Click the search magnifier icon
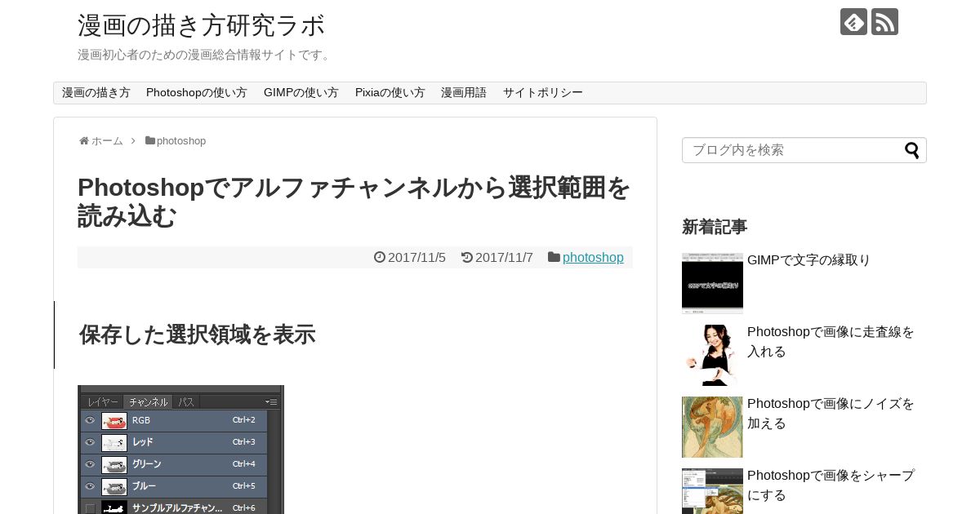The width and height of the screenshot is (980, 514). [x=911, y=150]
